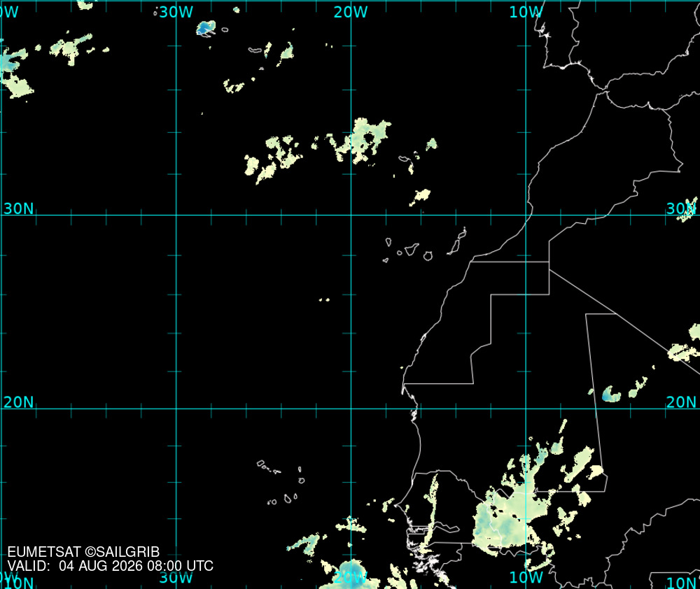Viewport: 700px width, 589px height.
Task: Click the Canary Islands outline
Action: point(426,246)
